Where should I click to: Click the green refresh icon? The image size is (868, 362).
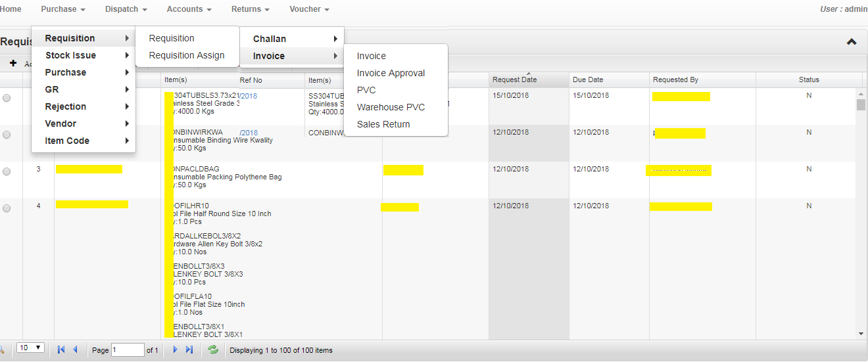213,350
